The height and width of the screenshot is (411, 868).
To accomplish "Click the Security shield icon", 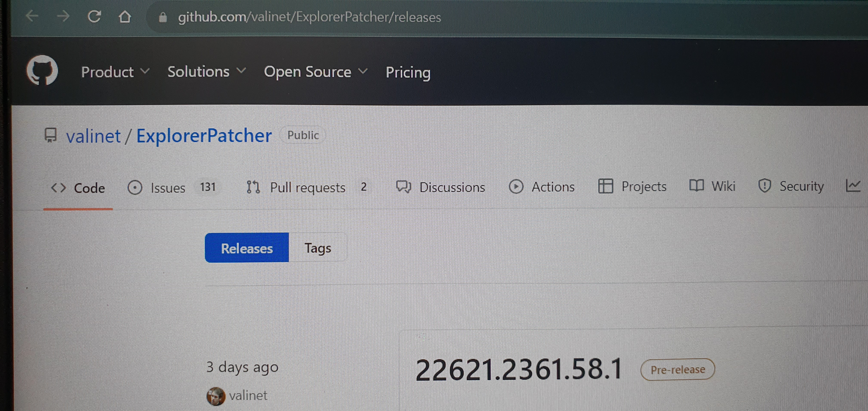I will [764, 186].
